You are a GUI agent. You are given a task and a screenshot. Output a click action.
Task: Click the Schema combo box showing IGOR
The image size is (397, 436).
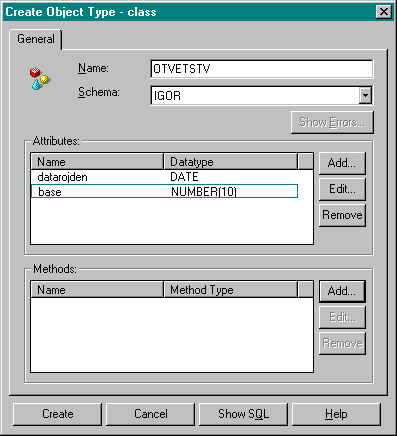pos(262,96)
